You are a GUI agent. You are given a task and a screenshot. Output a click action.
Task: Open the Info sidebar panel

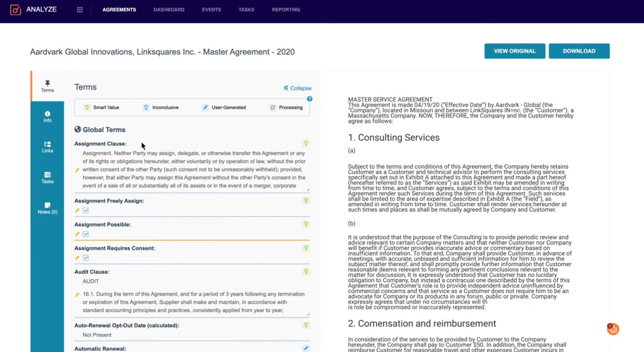(x=47, y=117)
